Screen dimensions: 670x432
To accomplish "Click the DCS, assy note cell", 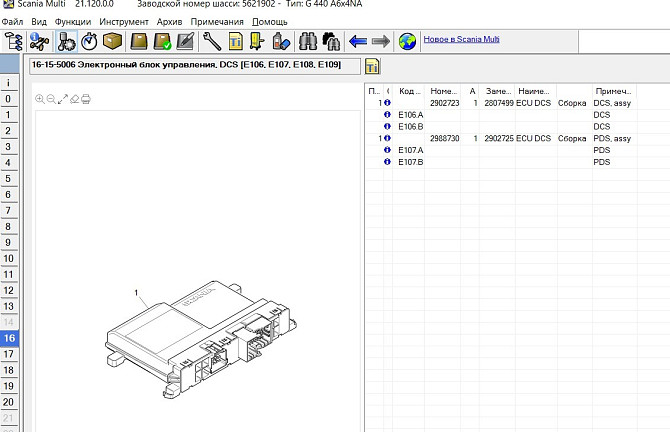I will coord(614,103).
